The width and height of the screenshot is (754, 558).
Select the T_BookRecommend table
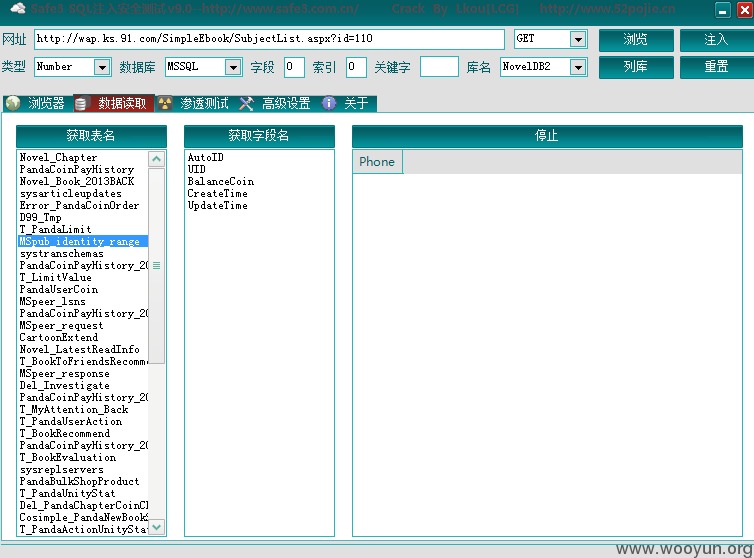[x=64, y=433]
